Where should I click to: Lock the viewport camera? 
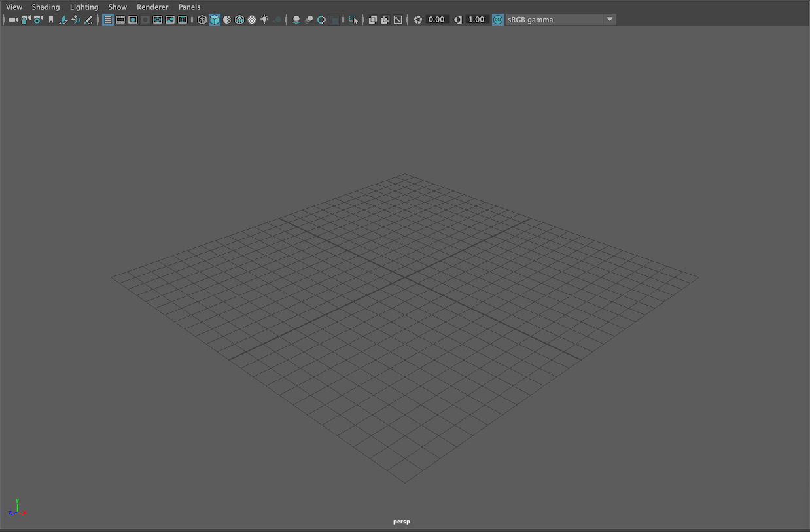tap(26, 20)
